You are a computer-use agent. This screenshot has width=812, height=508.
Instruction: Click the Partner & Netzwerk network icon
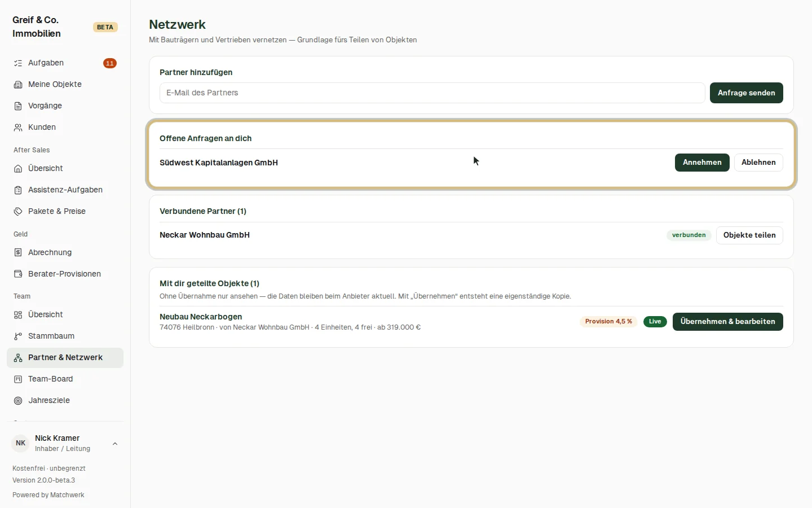click(x=18, y=358)
